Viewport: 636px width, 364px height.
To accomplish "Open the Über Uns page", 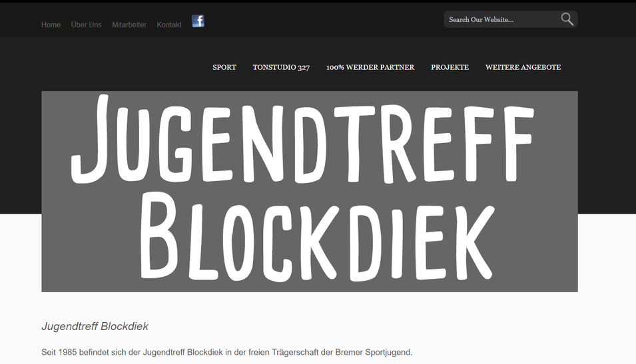I will pos(86,25).
